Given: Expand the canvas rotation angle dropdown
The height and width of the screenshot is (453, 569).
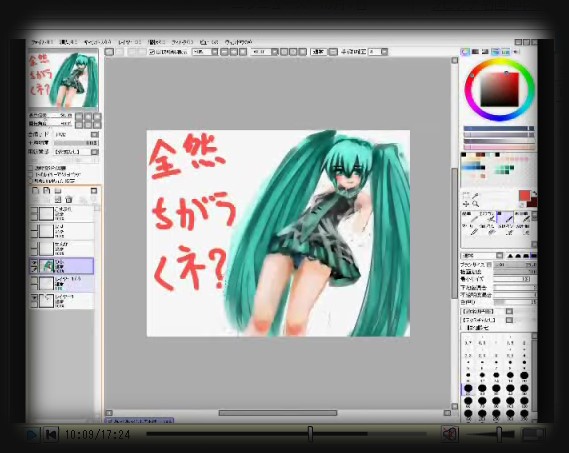Looking at the screenshot, I should tap(275, 52).
